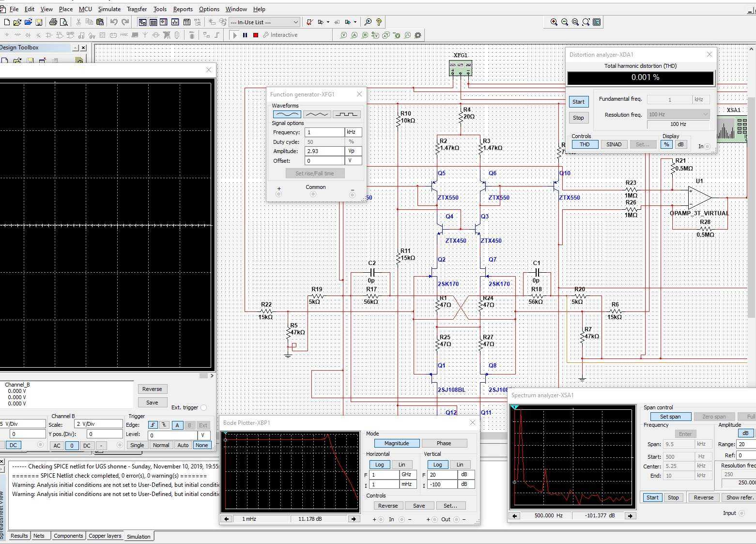Select Log horizontal scale in Bode plotter
Screen dimensions: 756x544
pyautogui.click(x=379, y=465)
